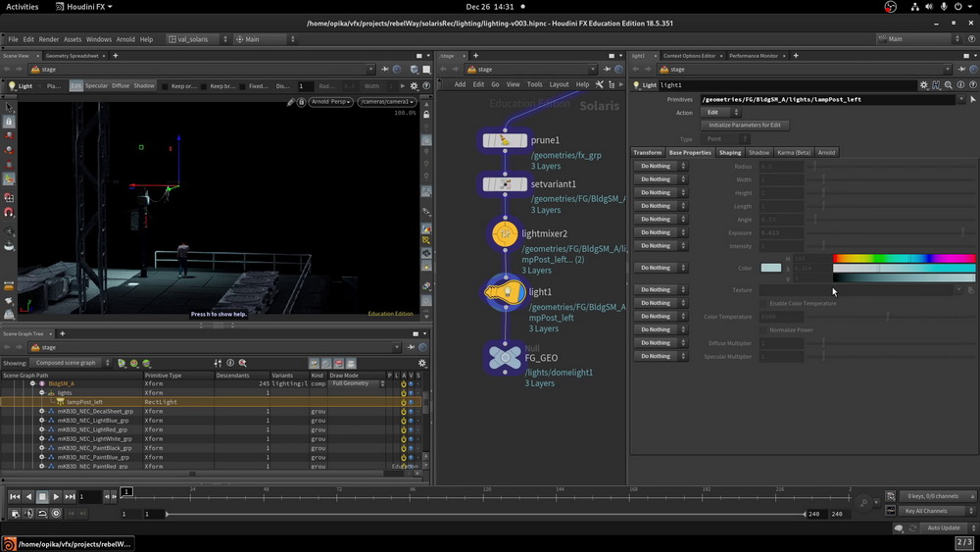Click the Shadow button in light toolbar

pos(144,86)
